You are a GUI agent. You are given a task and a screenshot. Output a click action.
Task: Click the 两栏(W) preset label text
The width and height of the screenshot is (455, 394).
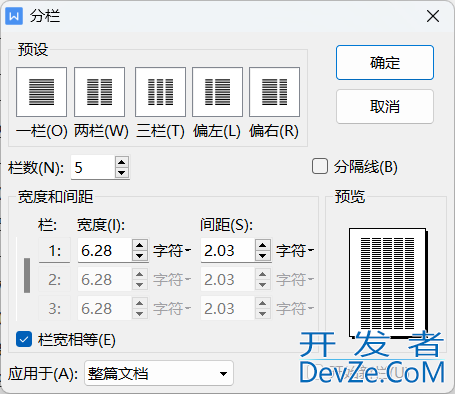pos(101,131)
